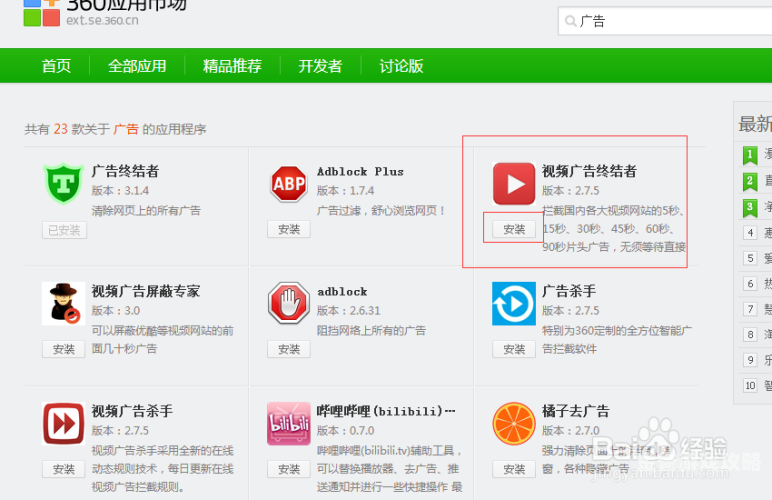772x500 pixels.
Task: Click the 23 results count text
Action: point(61,129)
